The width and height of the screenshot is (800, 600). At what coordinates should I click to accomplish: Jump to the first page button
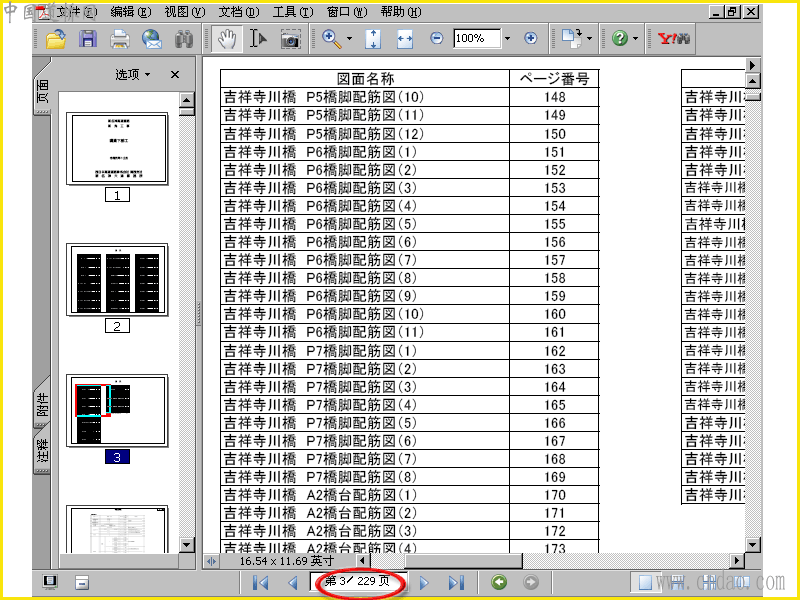pos(260,582)
